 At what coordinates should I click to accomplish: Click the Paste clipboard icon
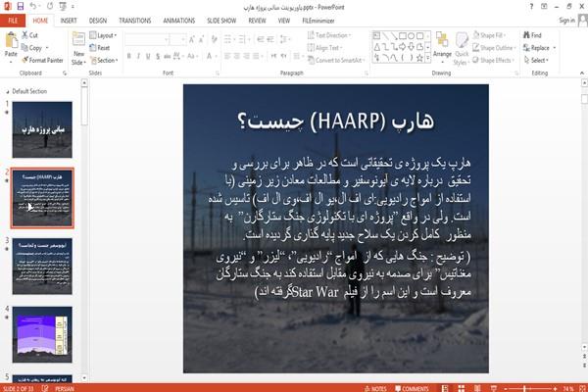point(11,40)
